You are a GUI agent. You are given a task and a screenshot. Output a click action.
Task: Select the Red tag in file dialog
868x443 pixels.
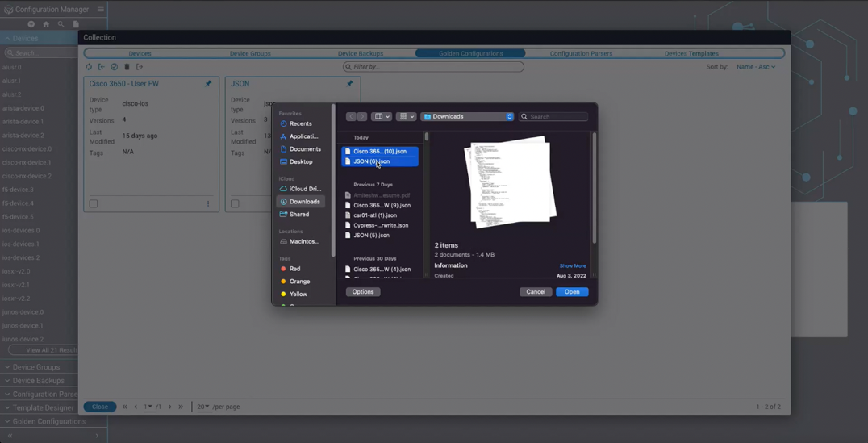290,269
